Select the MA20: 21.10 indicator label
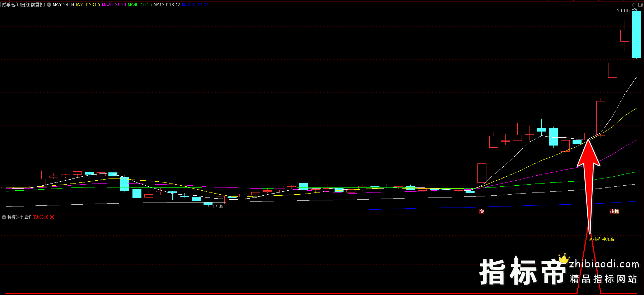644x295 pixels. (114, 5)
